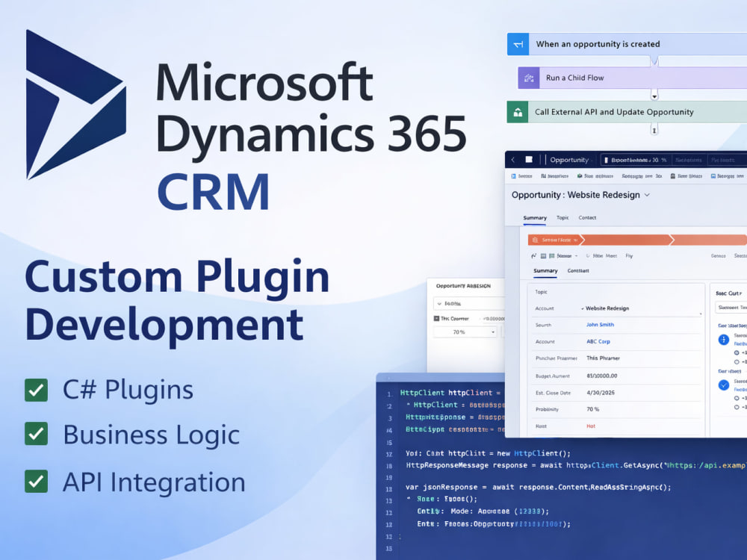Click the input field in the right side panel
Screen dimensions: 747x560
[x=731, y=308]
